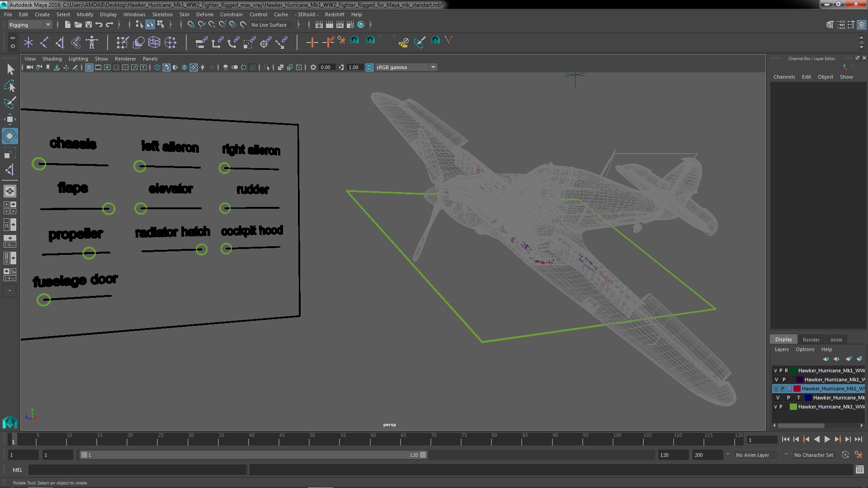Click the Lattice deformer shelf icon
The height and width of the screenshot is (488, 868).
coord(154,42)
